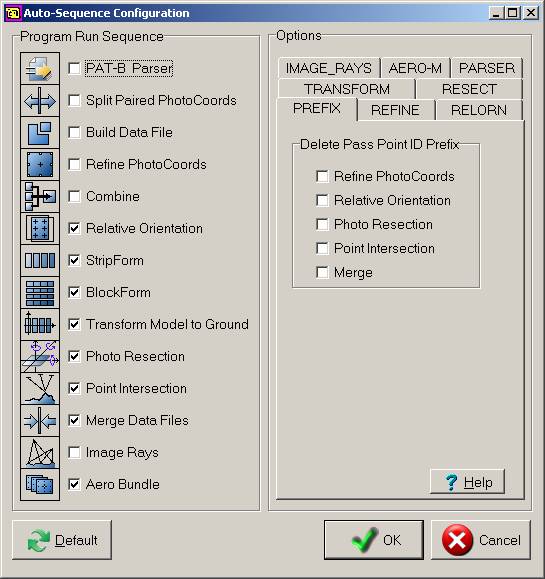Select the RELORN tab
Screen dimensions: 545x579
479,110
